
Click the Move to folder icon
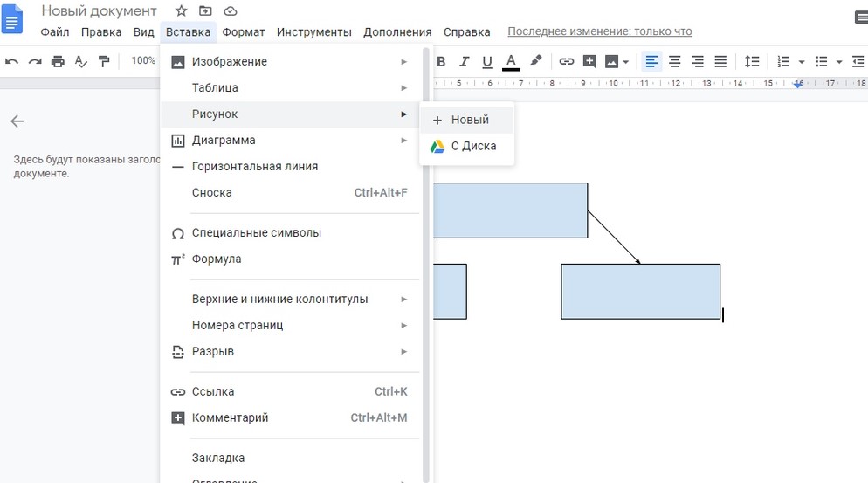[205, 11]
